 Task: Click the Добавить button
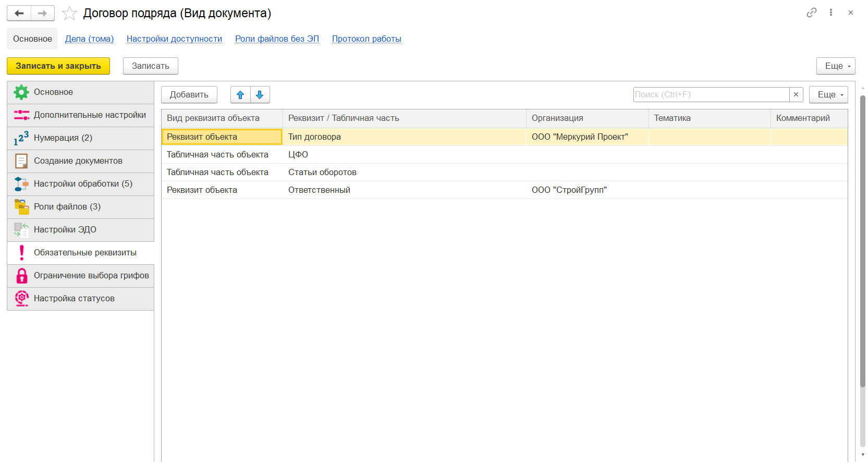189,95
